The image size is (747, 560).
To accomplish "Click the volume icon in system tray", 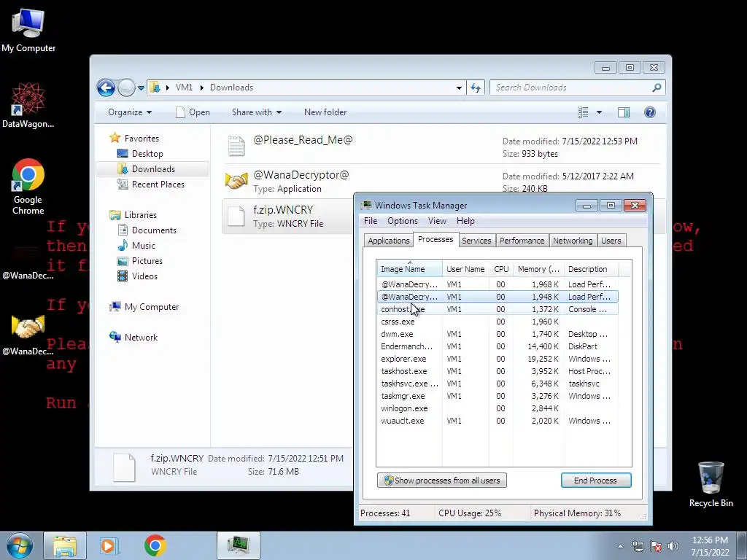I will tap(673, 546).
